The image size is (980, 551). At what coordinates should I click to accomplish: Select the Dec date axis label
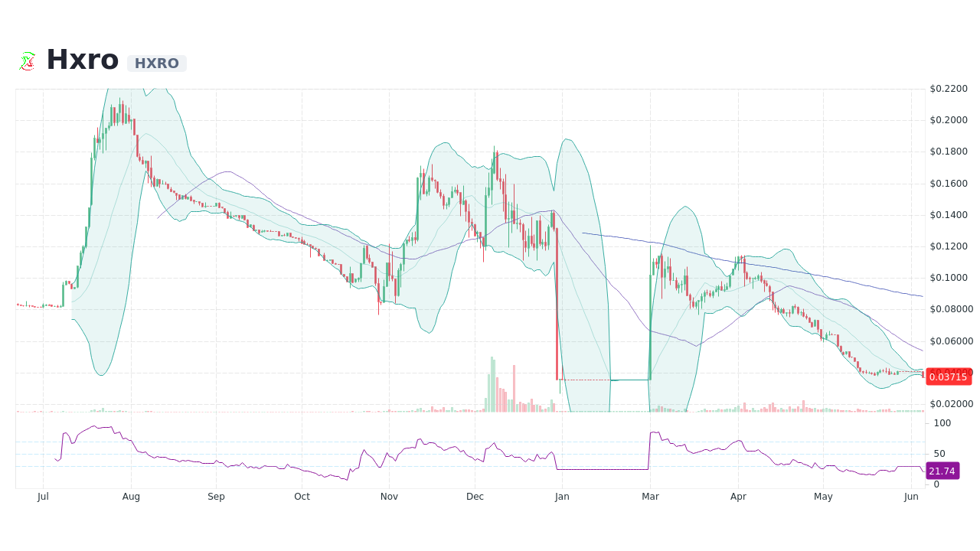coord(475,496)
